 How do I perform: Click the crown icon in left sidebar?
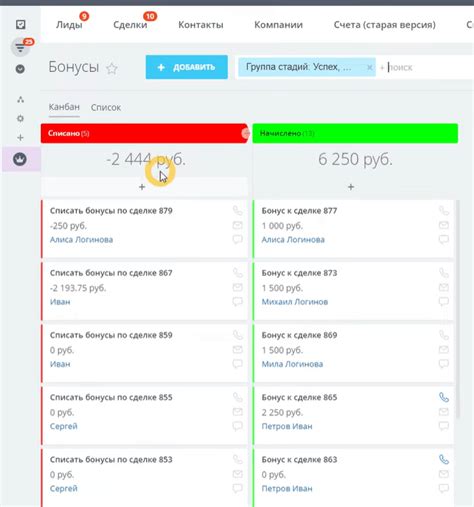click(x=20, y=159)
